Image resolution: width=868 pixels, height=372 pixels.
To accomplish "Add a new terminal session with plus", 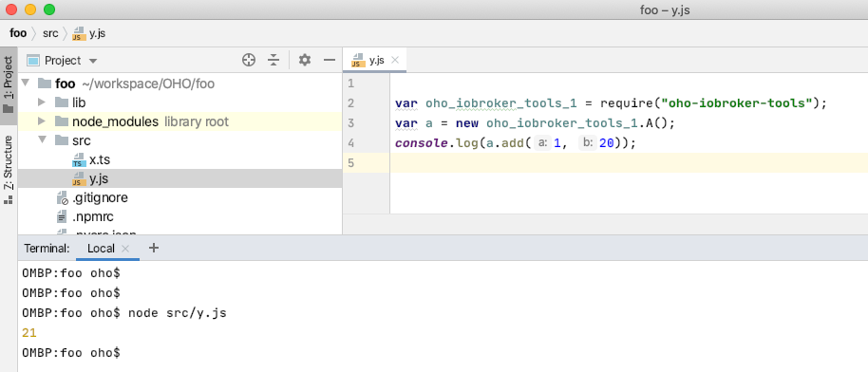I will coord(154,248).
